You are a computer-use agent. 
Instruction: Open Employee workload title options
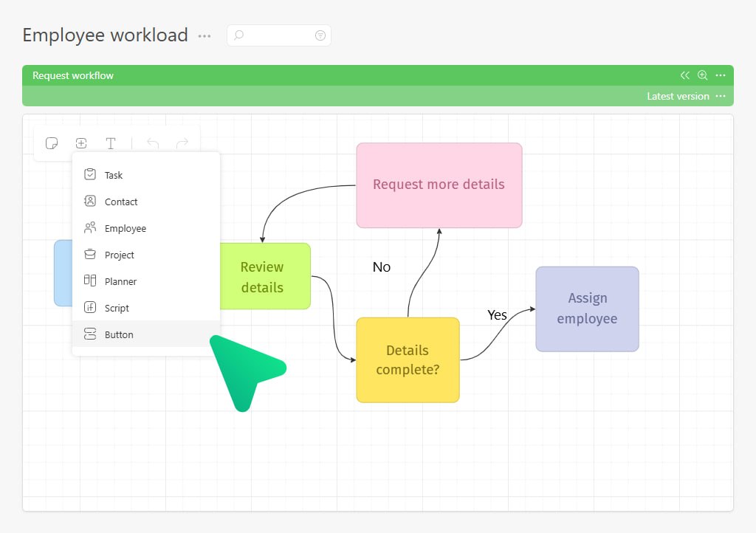point(205,36)
